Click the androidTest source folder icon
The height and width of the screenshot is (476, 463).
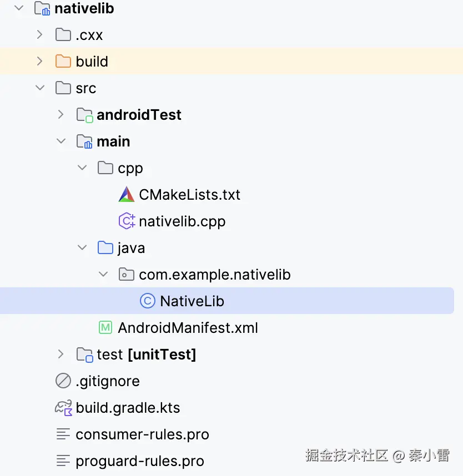pos(84,115)
